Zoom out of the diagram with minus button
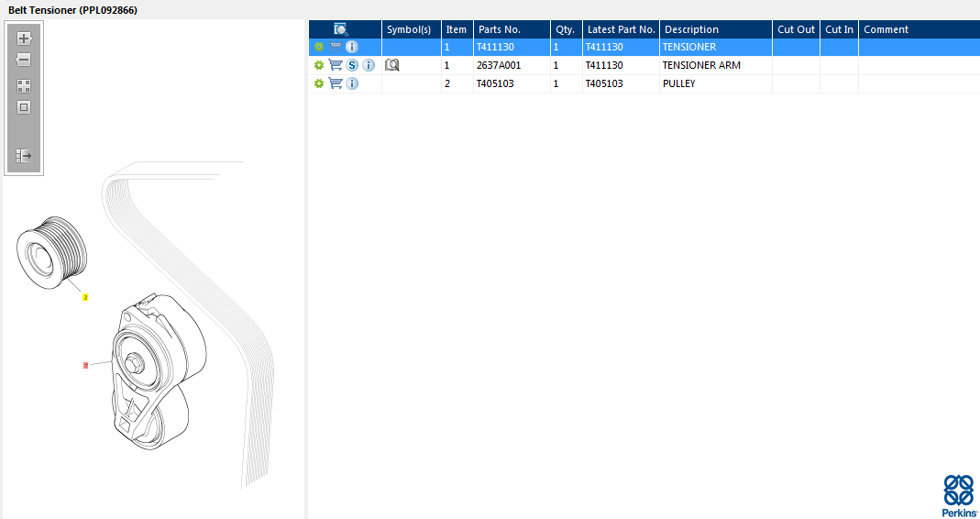 tap(24, 60)
